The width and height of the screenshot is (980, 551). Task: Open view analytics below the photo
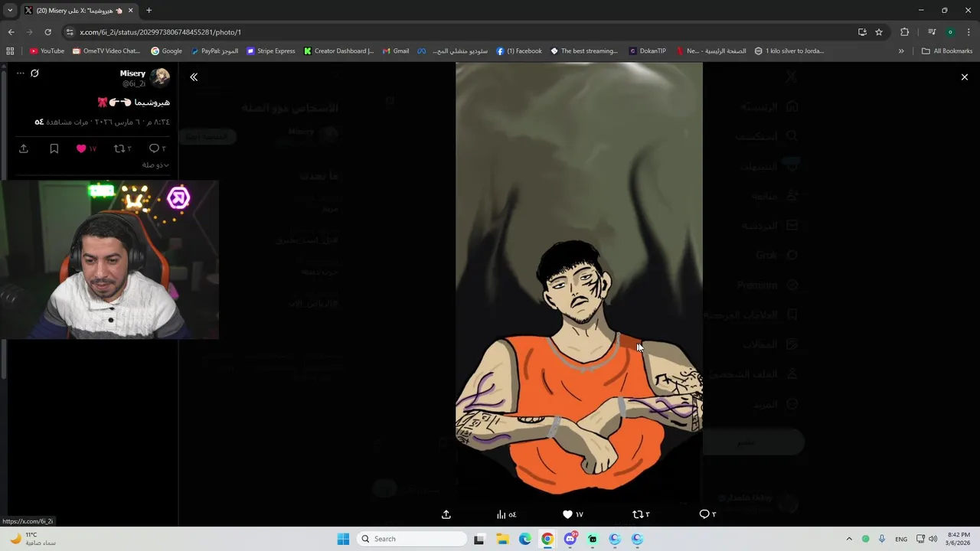tap(506, 514)
